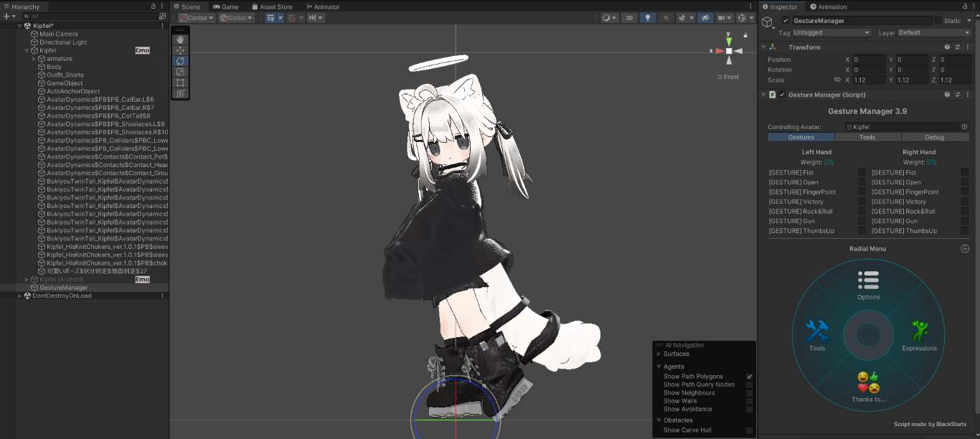Open Transform component help icon
Viewport: 980px width, 439px height.
click(947, 47)
